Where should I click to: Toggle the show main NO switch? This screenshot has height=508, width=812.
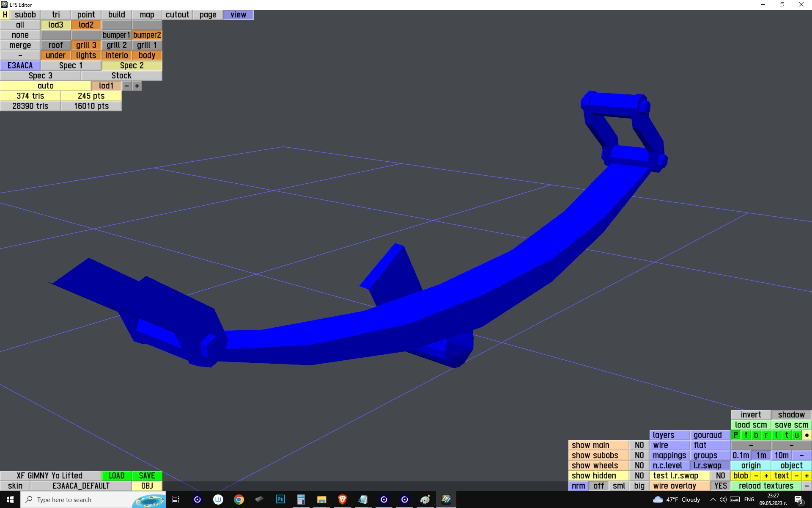(639, 445)
